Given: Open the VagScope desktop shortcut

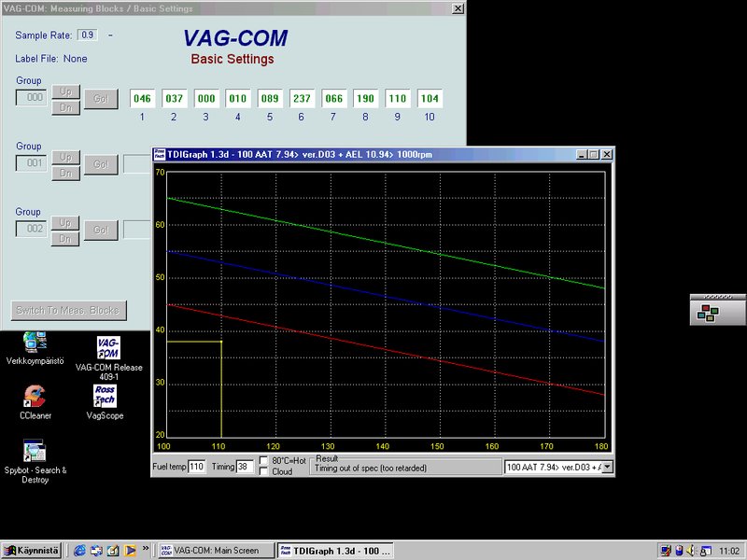Looking at the screenshot, I should tap(105, 397).
